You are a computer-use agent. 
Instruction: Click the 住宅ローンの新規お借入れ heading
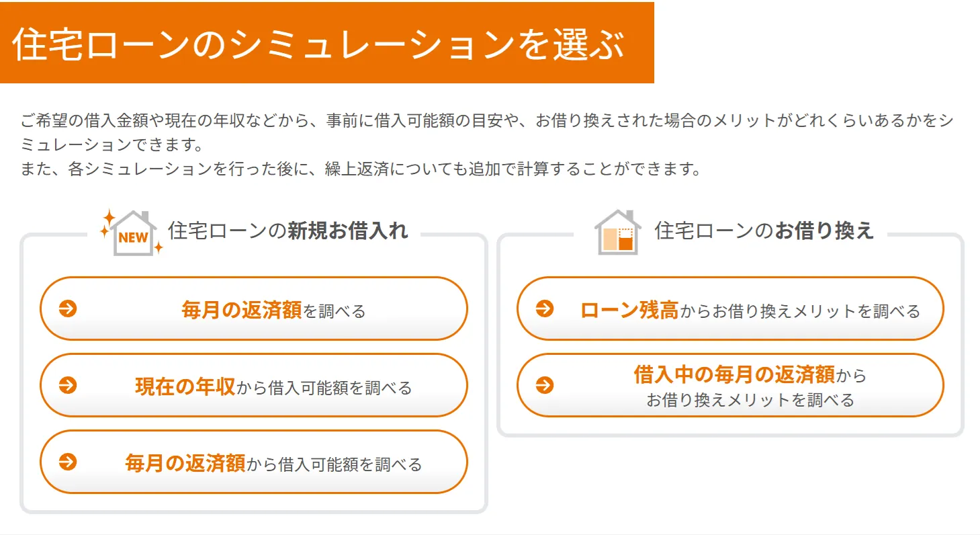(x=288, y=231)
